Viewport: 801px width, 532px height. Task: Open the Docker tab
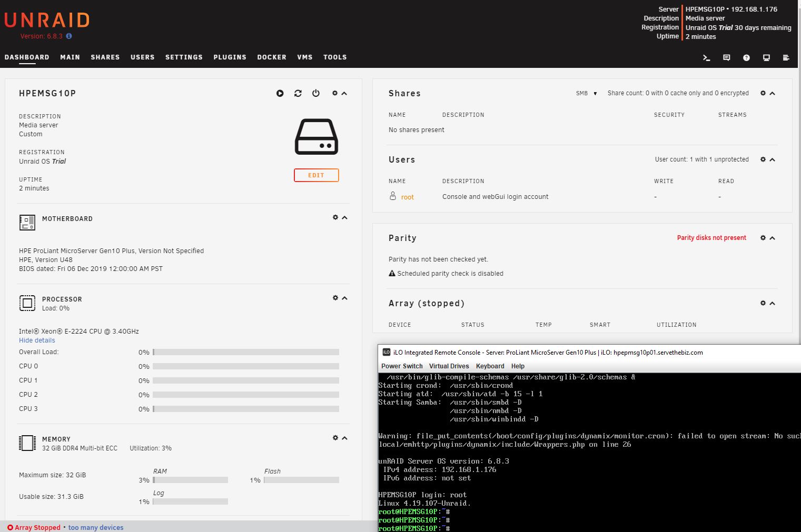coord(272,57)
